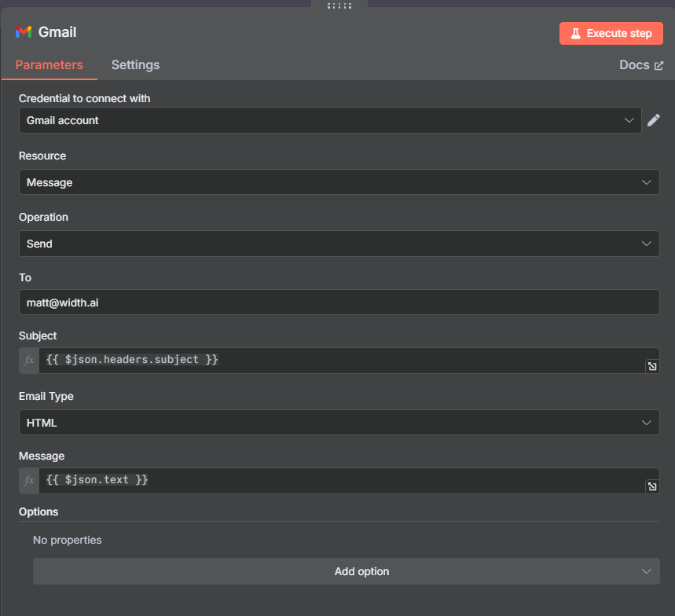Image resolution: width=675 pixels, height=616 pixels.
Task: Click the flask icon on Execute step
Action: click(575, 34)
